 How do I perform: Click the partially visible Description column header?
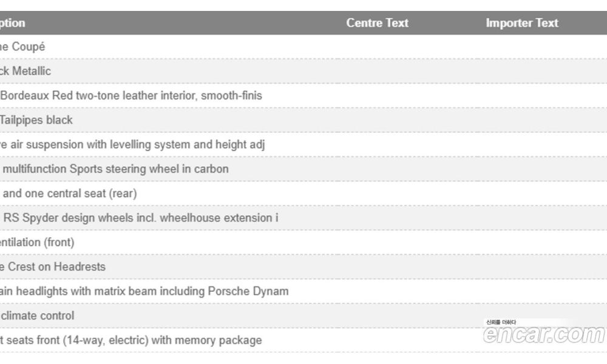13,23
